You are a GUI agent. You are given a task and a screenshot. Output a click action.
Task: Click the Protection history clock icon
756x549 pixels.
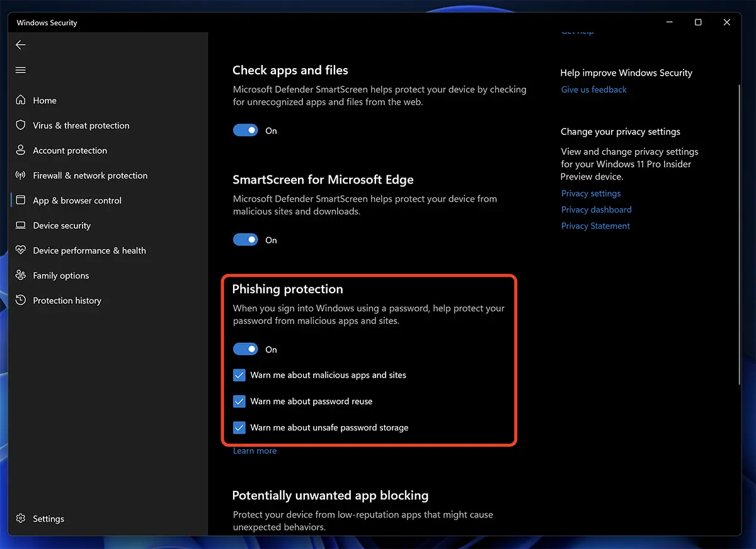[x=21, y=301]
